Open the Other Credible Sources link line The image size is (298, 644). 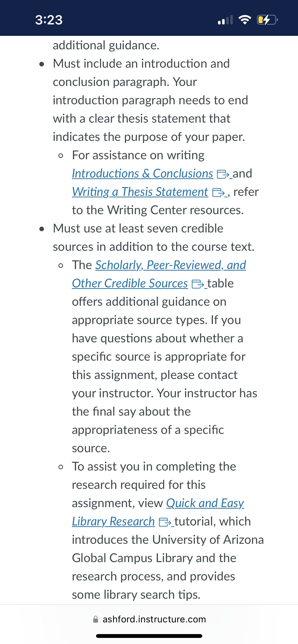coord(130,283)
